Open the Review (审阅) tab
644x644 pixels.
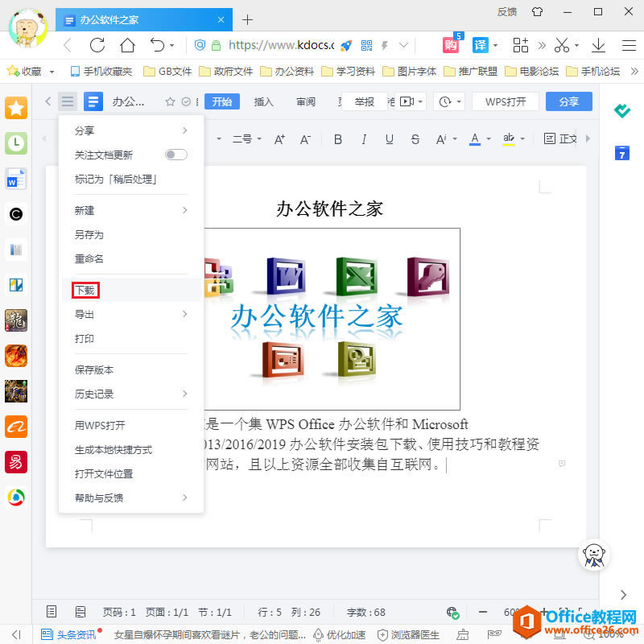click(x=306, y=101)
